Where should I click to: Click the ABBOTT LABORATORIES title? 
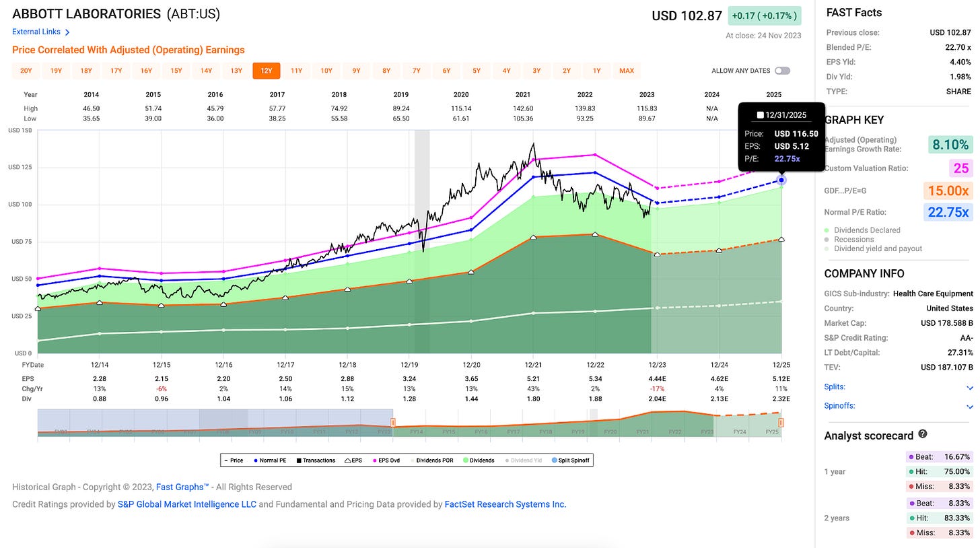coord(87,13)
